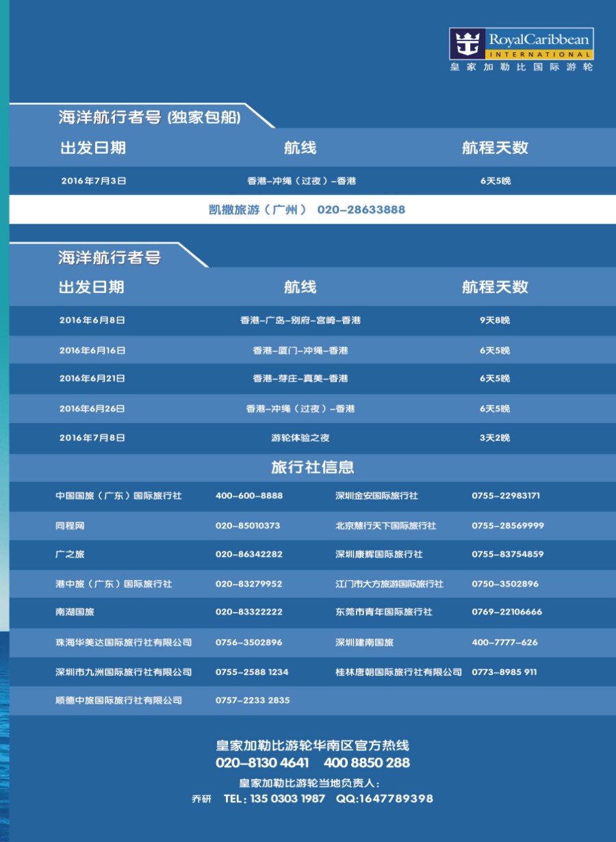Viewport: 616px width, 842px height.
Task: Click TEL: 135 0303 1987
Action: point(274,799)
